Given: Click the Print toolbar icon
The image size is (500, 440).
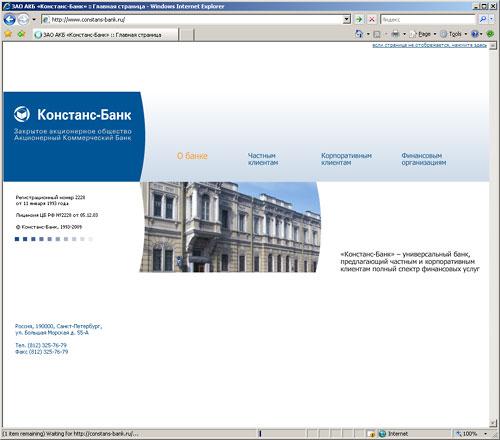Looking at the screenshot, I should click(395, 34).
